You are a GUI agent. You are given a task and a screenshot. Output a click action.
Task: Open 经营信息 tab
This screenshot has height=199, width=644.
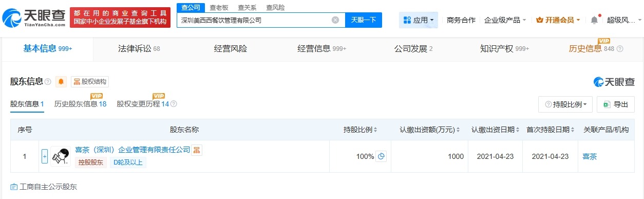tap(322, 49)
